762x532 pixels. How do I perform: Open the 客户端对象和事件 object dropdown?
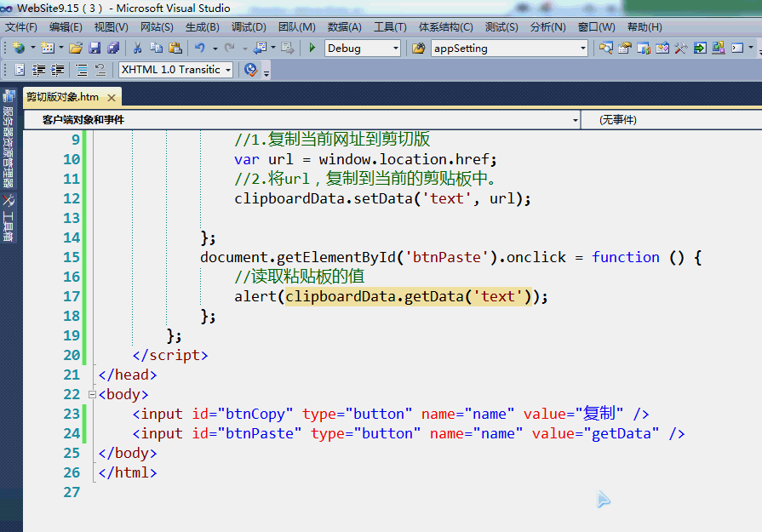point(574,120)
